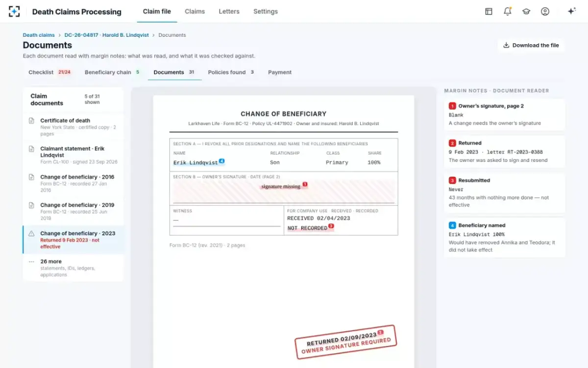The image size is (588, 368).
Task: Switch to the Payment tab
Action: tap(280, 72)
